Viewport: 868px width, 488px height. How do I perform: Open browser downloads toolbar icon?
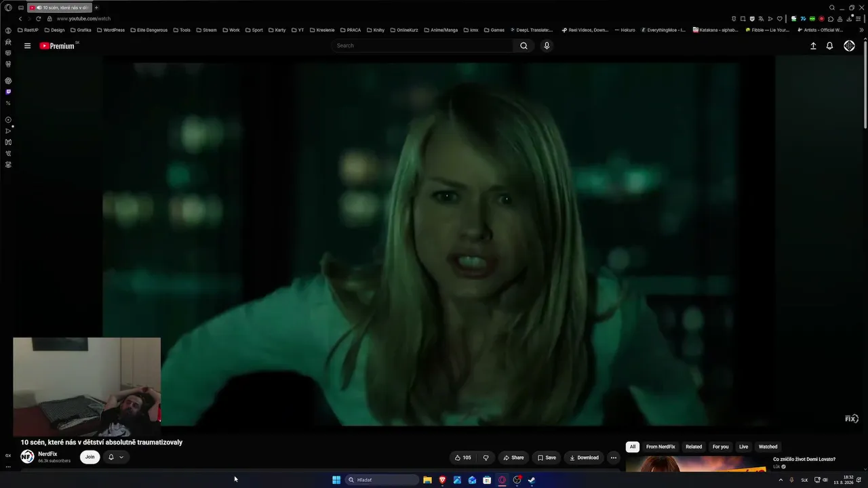pos(850,19)
